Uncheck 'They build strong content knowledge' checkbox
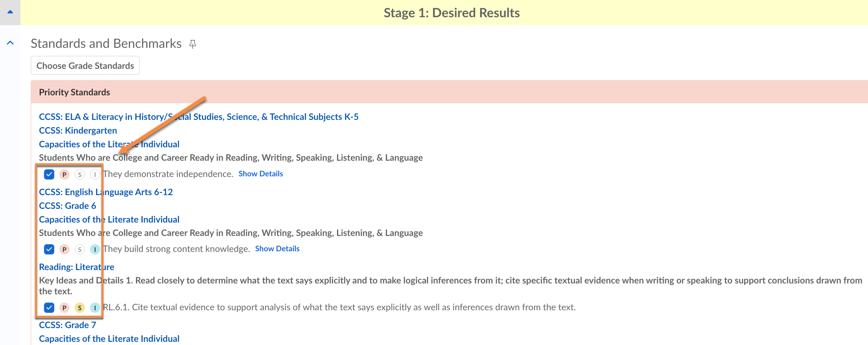The height and width of the screenshot is (345, 868). point(49,249)
